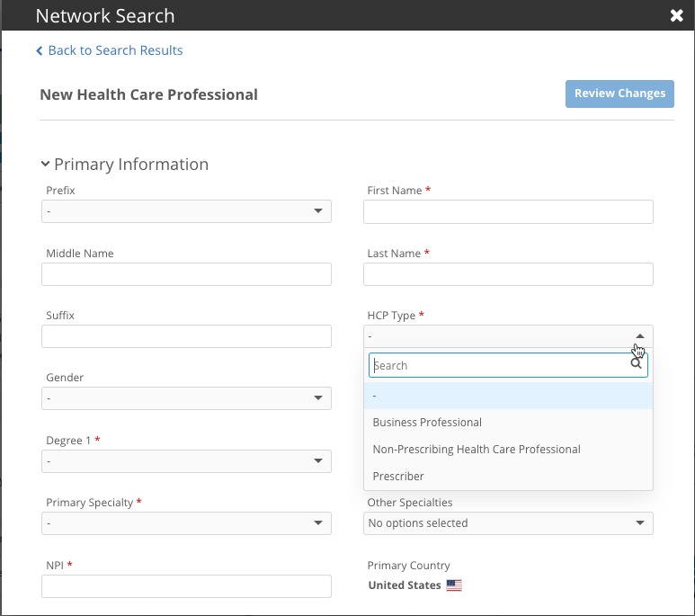Click the NPI input field

[186, 586]
